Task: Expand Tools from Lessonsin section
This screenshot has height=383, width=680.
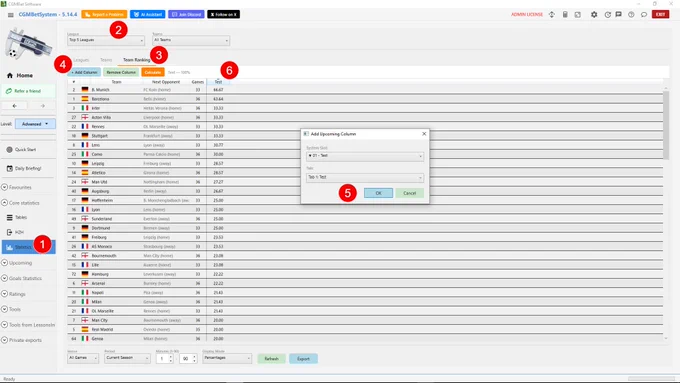Action: pos(28,325)
